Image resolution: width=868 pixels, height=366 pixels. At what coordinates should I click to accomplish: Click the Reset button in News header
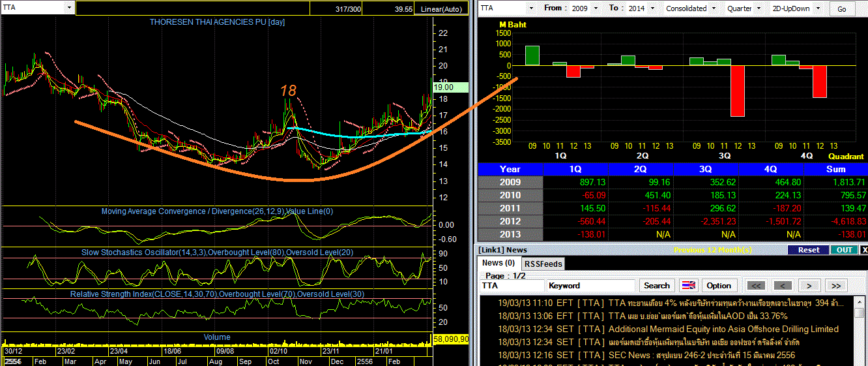click(808, 250)
